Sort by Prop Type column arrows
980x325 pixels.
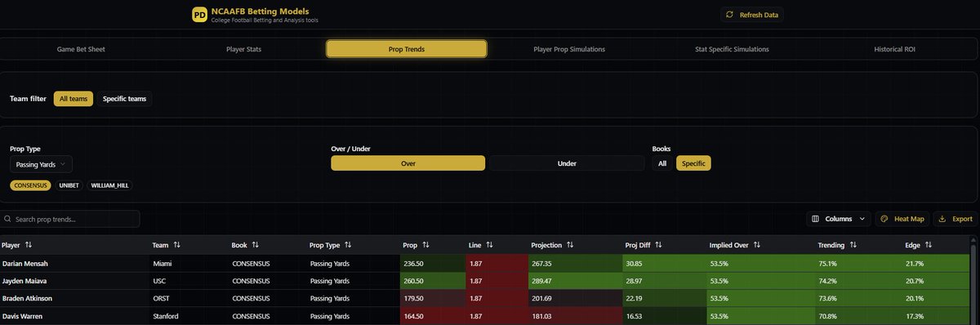(348, 244)
